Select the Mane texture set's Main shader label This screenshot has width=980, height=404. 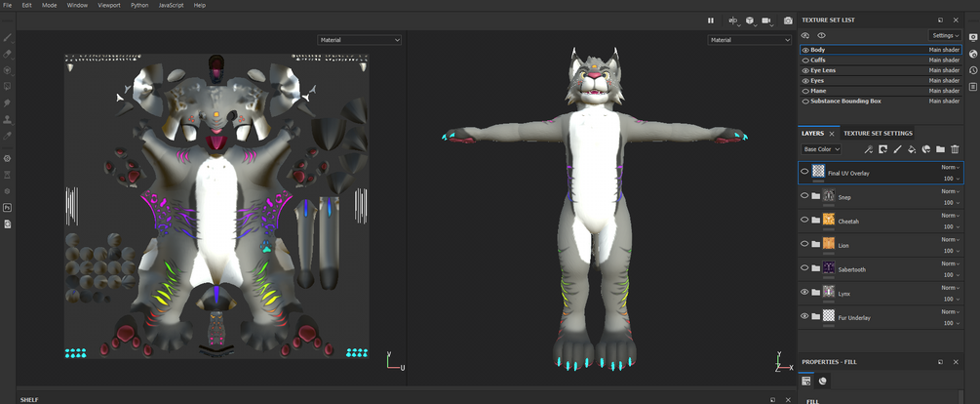[944, 91]
